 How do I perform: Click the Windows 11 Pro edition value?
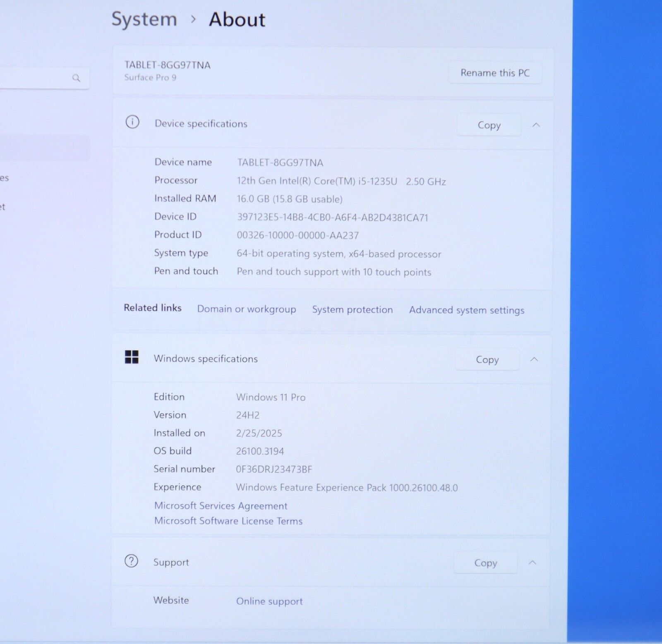point(271,397)
